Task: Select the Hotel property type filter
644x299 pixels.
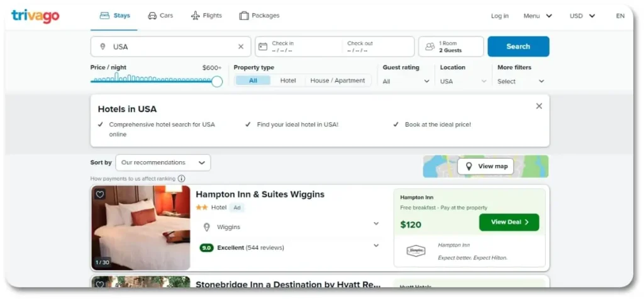Action: point(288,81)
